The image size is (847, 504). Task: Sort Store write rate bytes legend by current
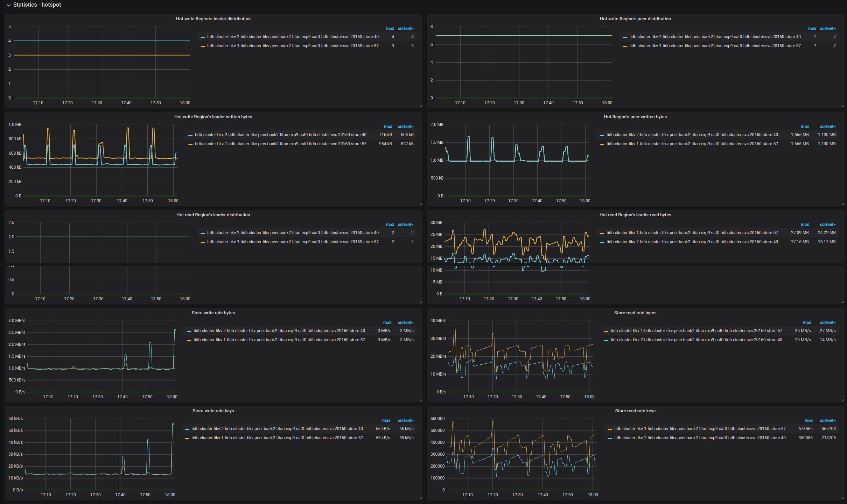pos(405,323)
